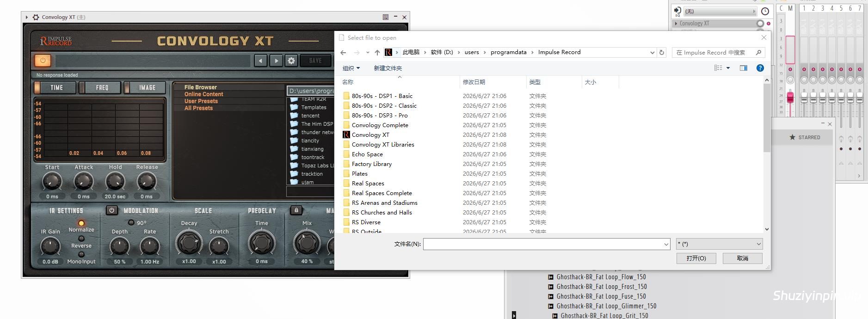Select the Factory Library folder
Image resolution: width=868 pixels, height=319 pixels.
pyautogui.click(x=371, y=164)
